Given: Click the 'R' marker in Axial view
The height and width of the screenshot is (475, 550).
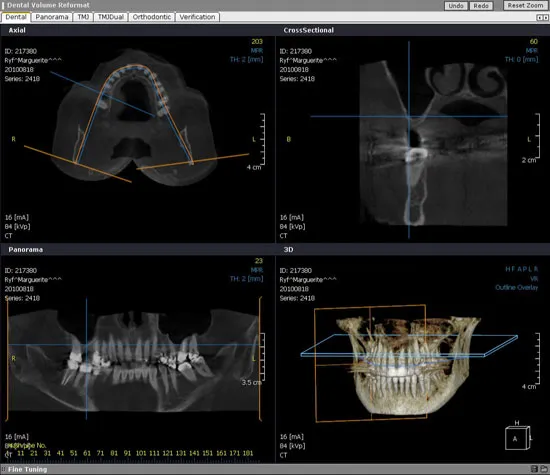Looking at the screenshot, I should [13, 139].
